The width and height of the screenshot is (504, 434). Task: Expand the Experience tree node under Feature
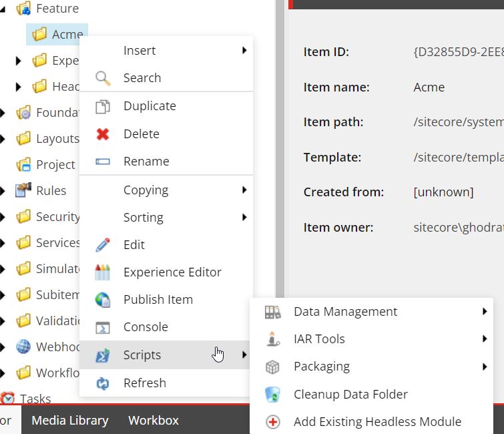[18, 61]
